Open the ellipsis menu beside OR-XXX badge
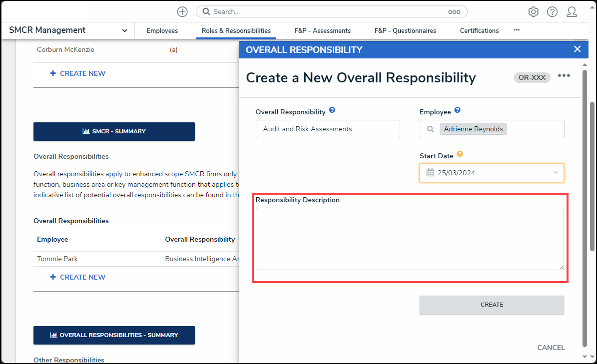Screen dimensions: 597x364 tap(564, 75)
